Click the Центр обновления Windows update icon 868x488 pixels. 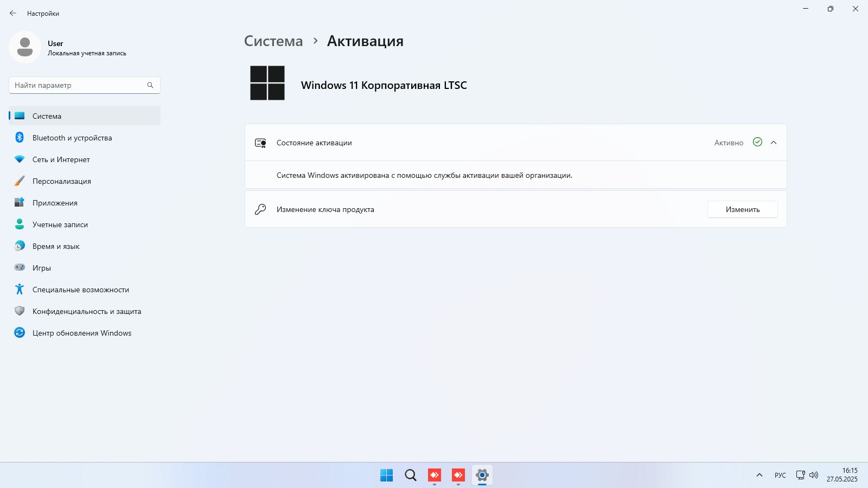(x=20, y=332)
